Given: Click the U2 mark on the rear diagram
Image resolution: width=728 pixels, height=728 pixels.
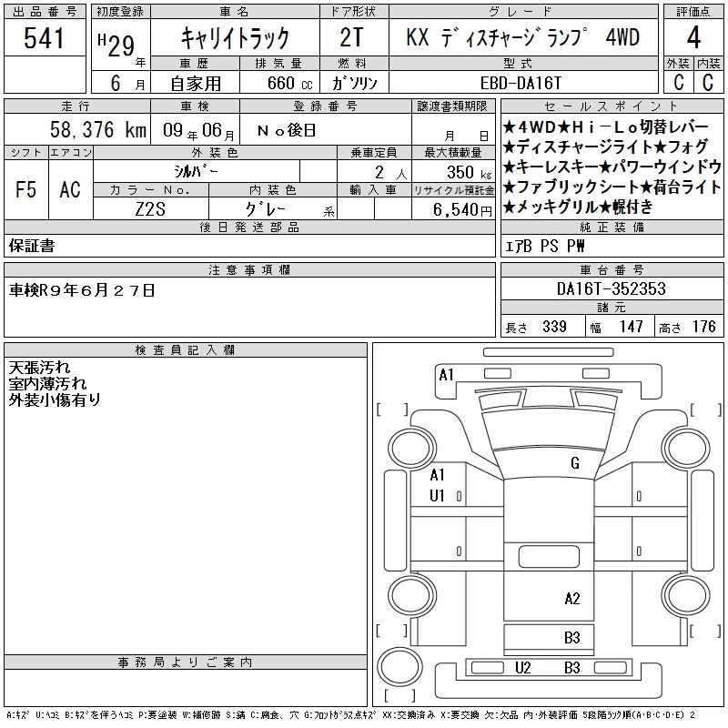Looking at the screenshot, I should 522,668.
